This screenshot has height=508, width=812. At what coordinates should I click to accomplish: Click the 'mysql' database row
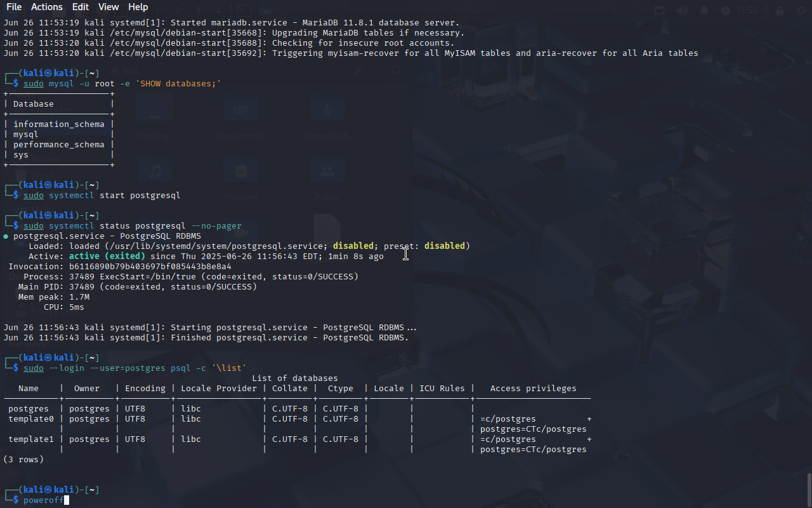coord(26,135)
